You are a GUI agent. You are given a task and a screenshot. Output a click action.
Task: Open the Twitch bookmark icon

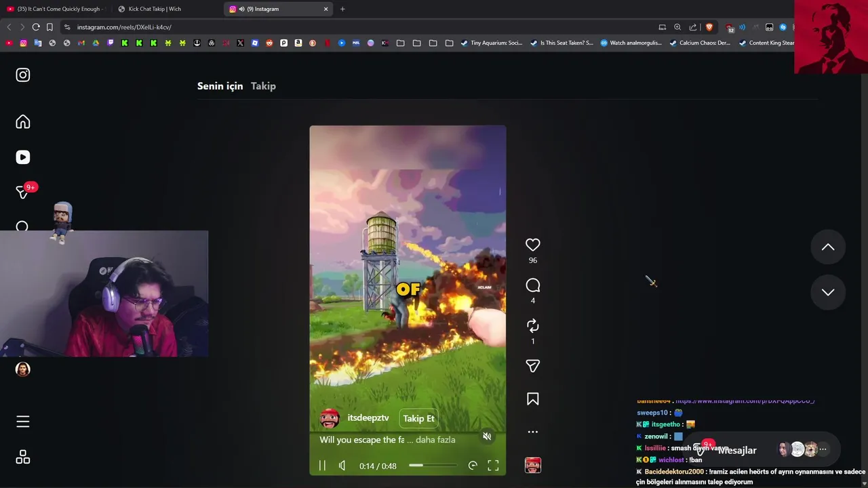tap(110, 43)
